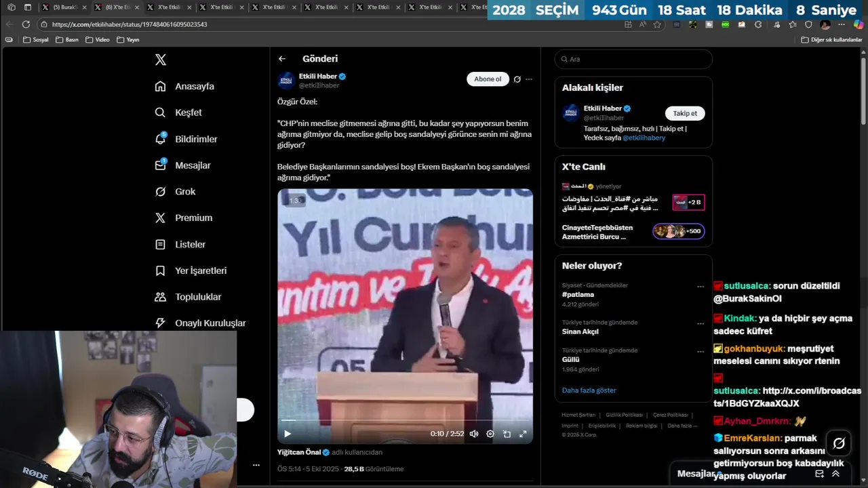Switch to the (6) X'te Etkili tab

pos(117,7)
